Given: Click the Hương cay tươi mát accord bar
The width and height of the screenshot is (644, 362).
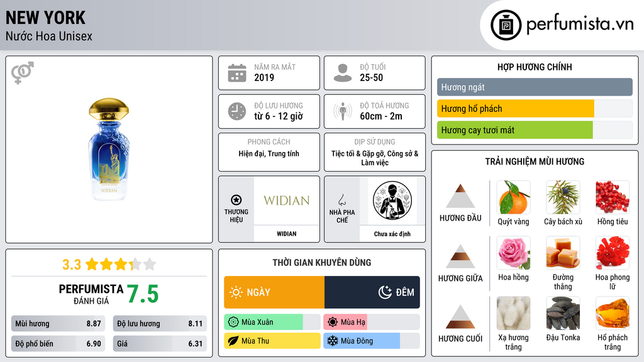Looking at the screenshot, I should coord(535,129).
